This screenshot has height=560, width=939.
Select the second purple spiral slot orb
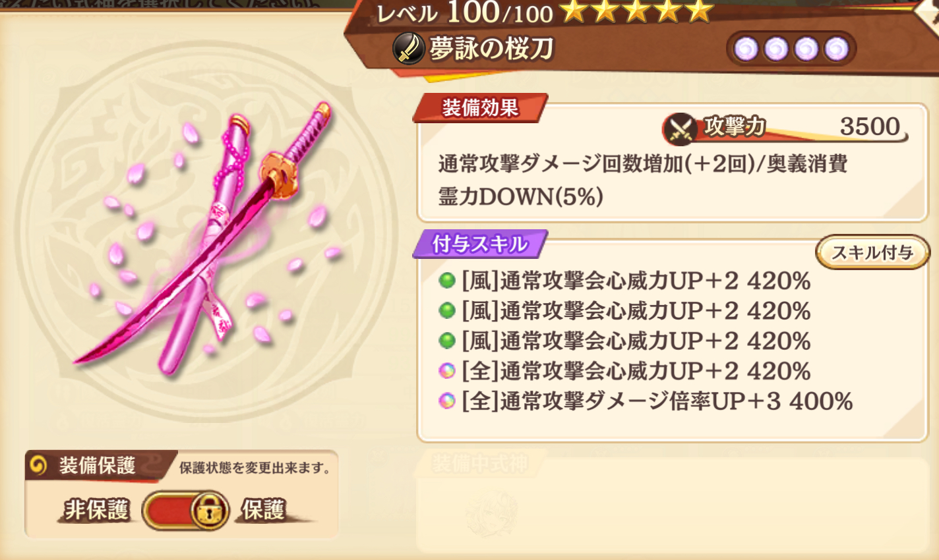[x=776, y=49]
